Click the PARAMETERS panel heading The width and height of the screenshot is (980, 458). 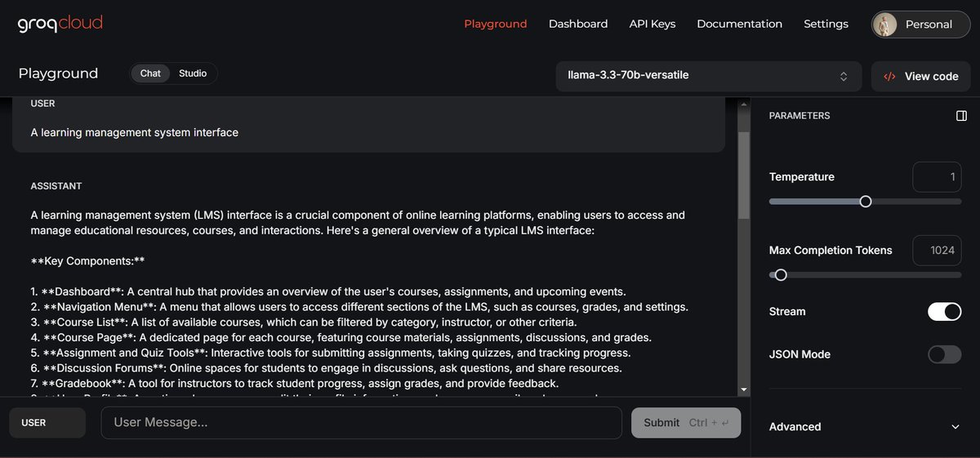[800, 116]
